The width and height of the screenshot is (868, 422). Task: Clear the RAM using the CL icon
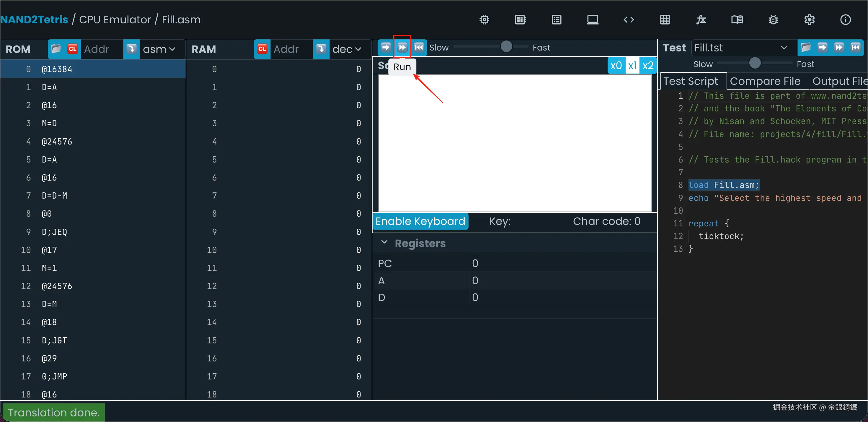click(262, 49)
